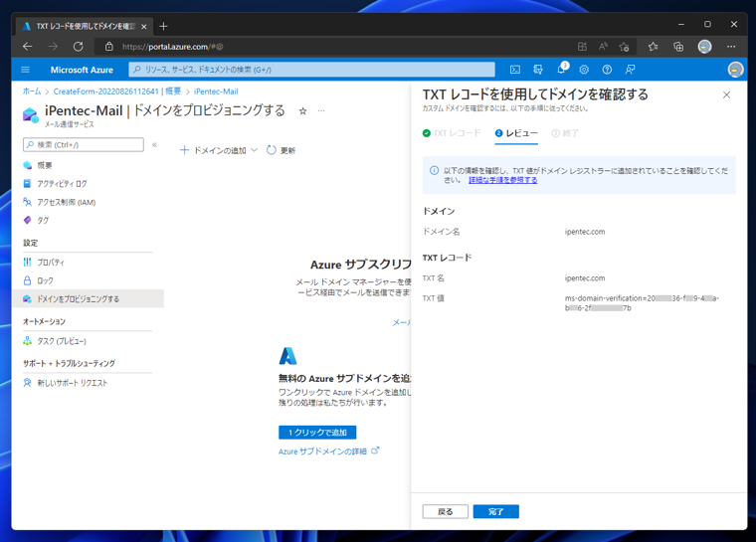
Task: Open the notifications bell
Action: 561,70
